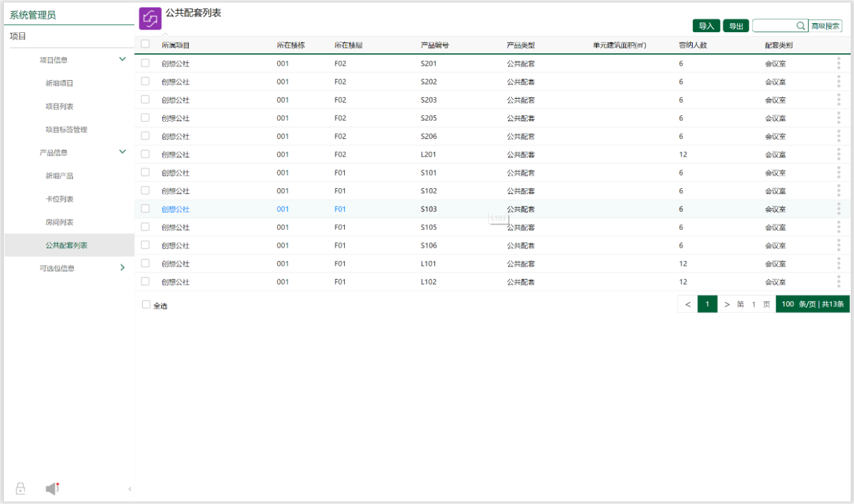Viewport: 854px width, 504px height.
Task: Click the 单元建筑面积(㎡) column header
Action: click(x=620, y=45)
